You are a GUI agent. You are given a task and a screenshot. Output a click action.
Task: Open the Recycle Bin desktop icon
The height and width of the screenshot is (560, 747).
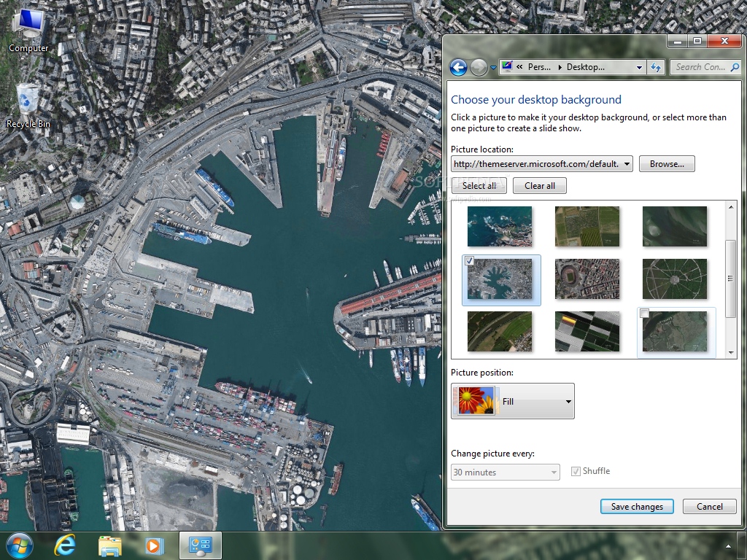click(28, 106)
